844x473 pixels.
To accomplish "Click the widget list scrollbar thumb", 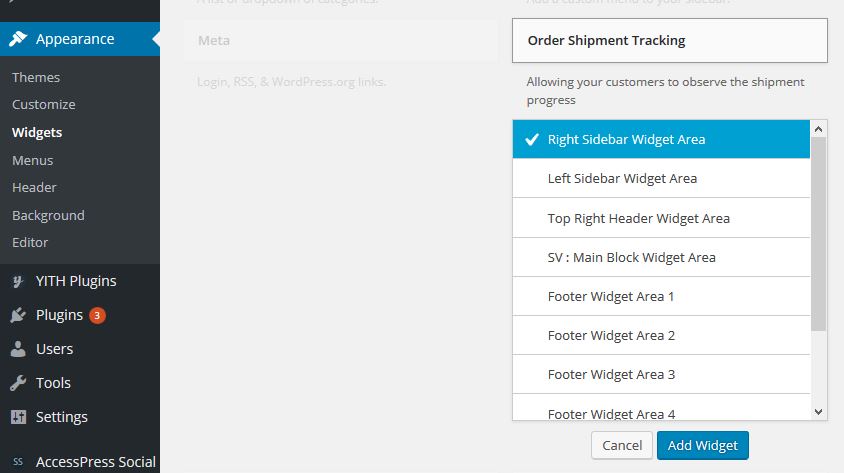I will tap(818, 235).
